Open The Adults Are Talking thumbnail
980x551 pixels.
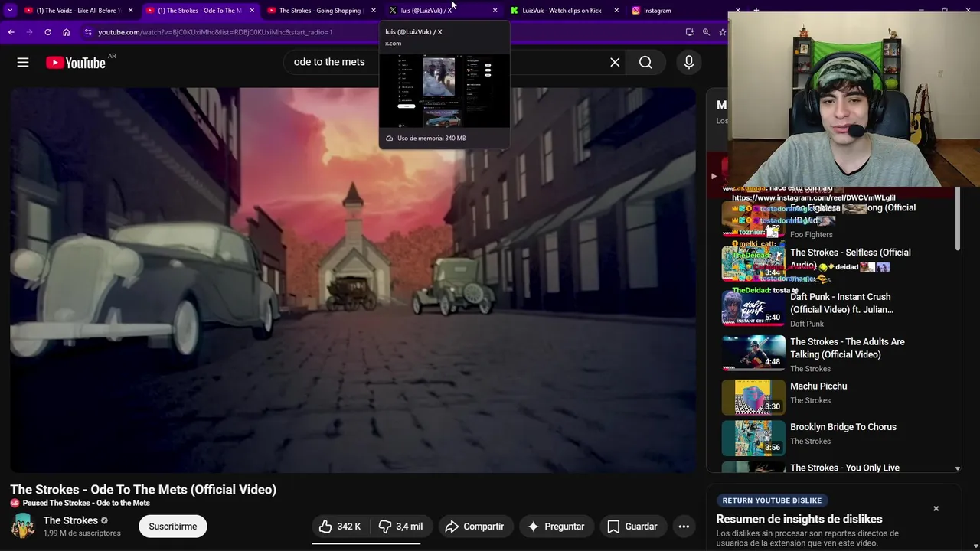coord(753,353)
